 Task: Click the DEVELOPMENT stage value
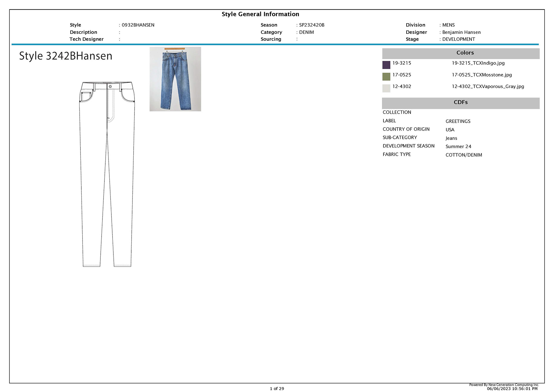pos(458,39)
